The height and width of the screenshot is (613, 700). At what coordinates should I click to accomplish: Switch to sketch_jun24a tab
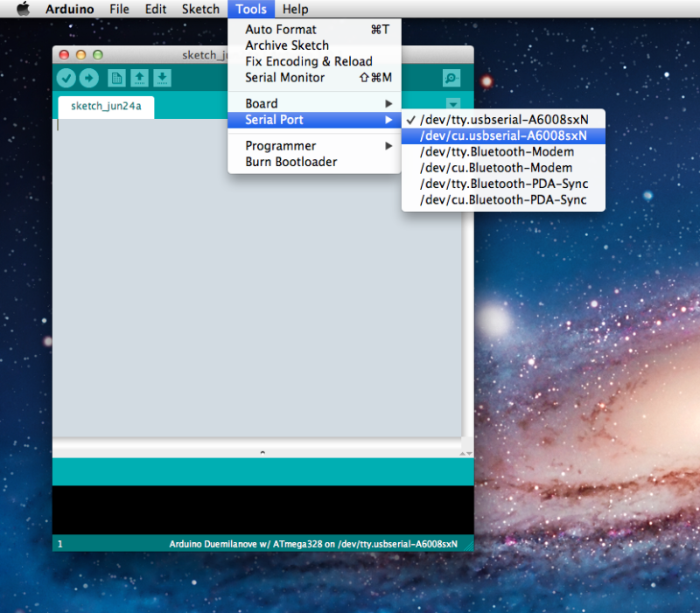pos(106,107)
